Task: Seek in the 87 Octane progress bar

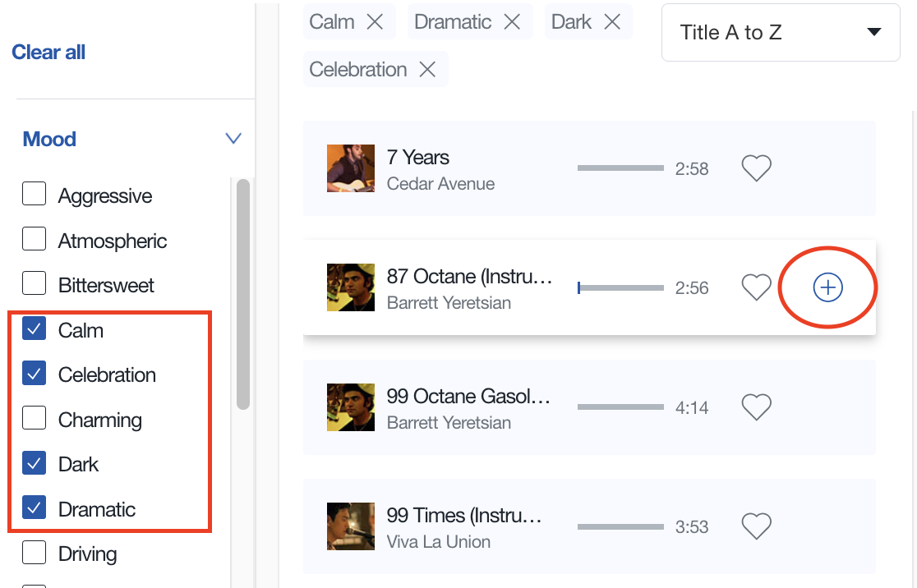Action: tap(620, 288)
